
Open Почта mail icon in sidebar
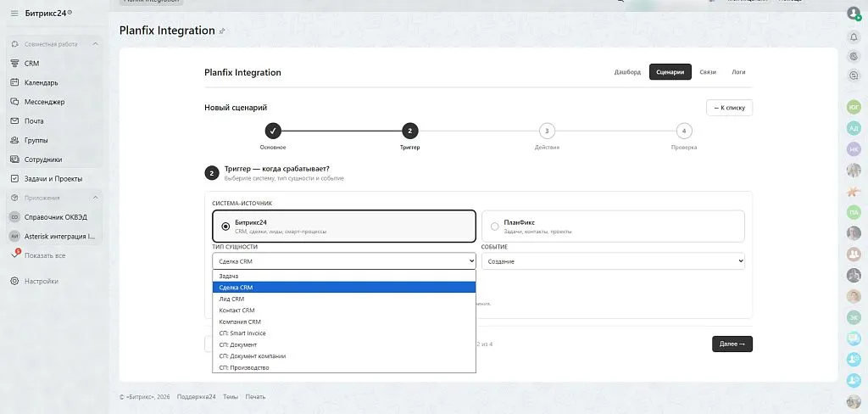click(x=15, y=120)
